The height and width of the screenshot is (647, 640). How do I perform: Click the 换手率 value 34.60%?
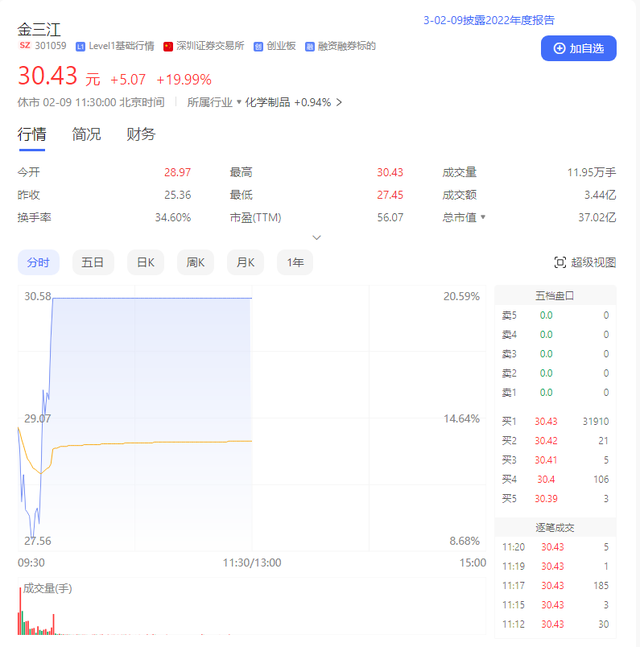pyautogui.click(x=173, y=217)
